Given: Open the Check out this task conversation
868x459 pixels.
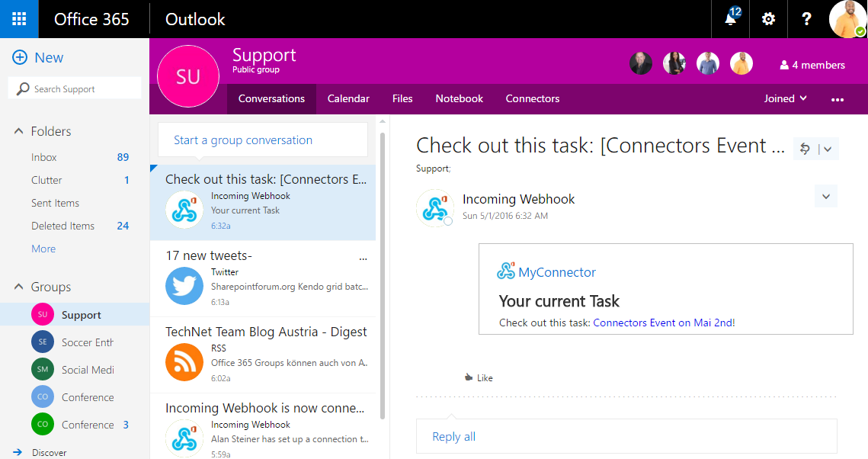Looking at the screenshot, I should click(x=263, y=202).
